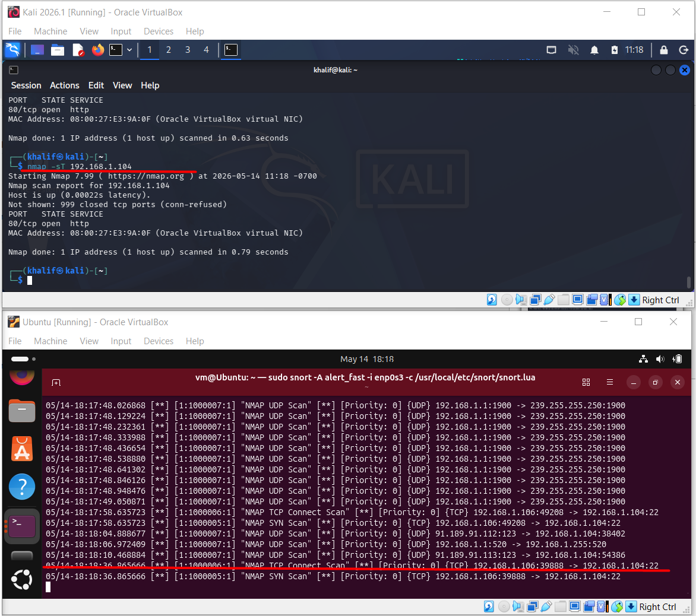Open Ubuntu battery power system menu
The width and height of the screenshot is (696, 616).
click(678, 359)
